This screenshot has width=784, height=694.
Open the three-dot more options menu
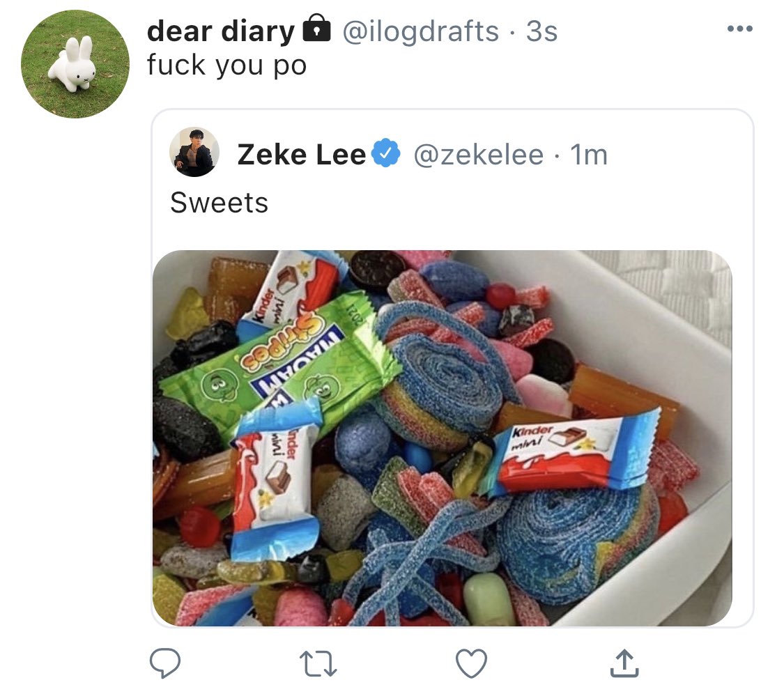pos(740,29)
